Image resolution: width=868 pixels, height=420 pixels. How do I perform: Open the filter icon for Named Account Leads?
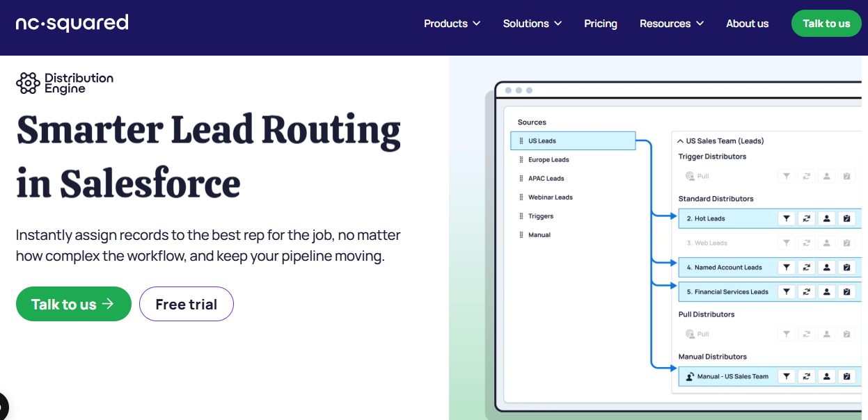click(x=787, y=267)
